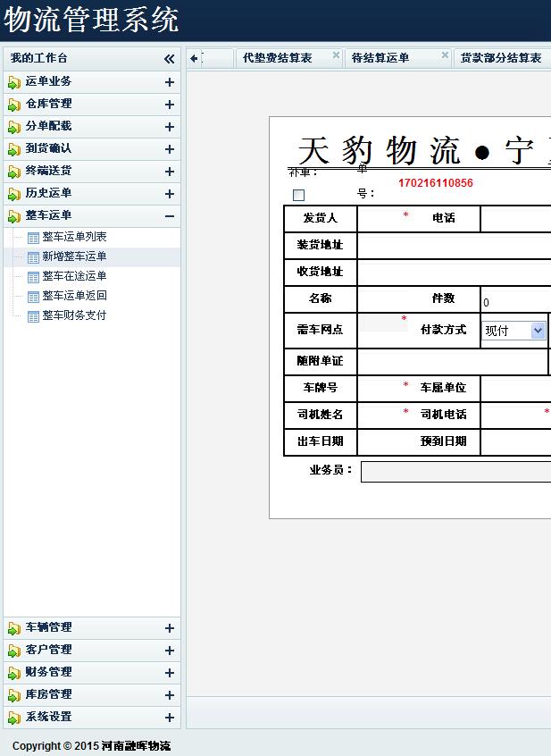Close the 代垫费结算表 tab
The image size is (551, 756).
(x=336, y=55)
